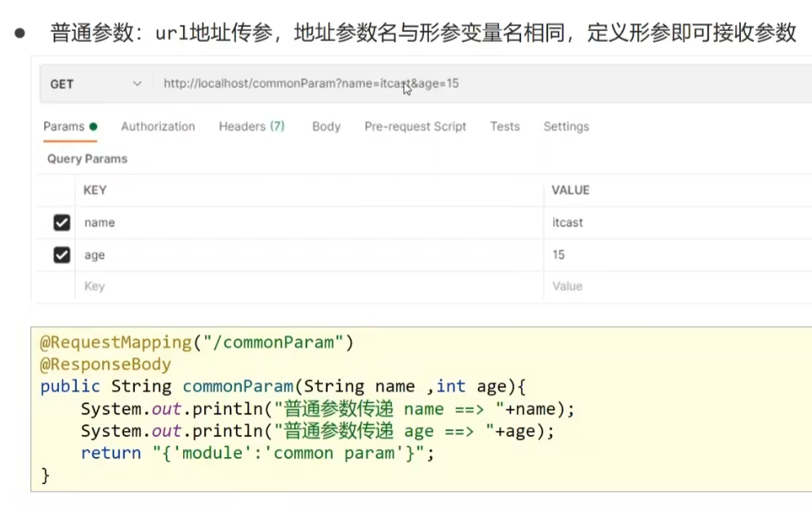Select the Headers (7) tab

(252, 126)
